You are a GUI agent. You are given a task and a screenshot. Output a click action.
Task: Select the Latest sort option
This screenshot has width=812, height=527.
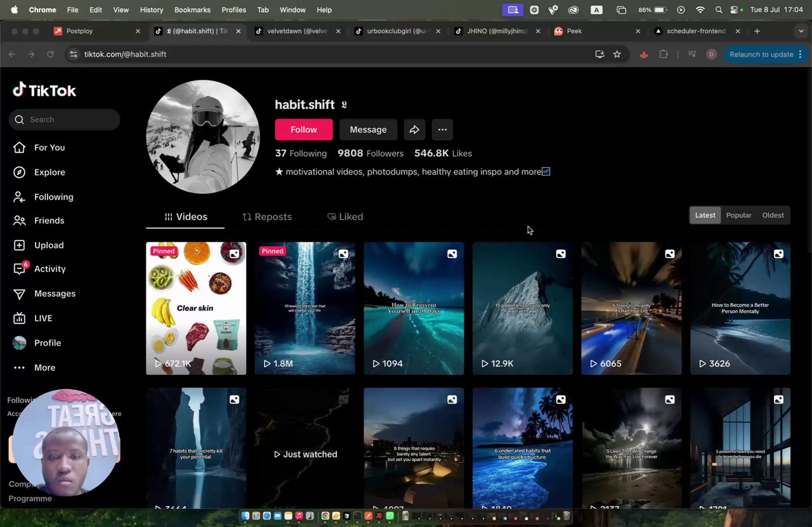[x=705, y=215]
